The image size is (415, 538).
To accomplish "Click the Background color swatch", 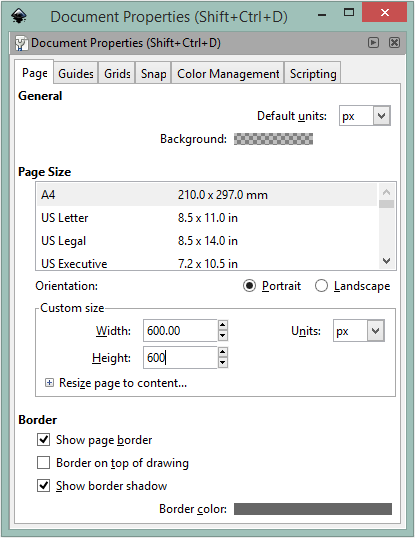I will coord(273,139).
